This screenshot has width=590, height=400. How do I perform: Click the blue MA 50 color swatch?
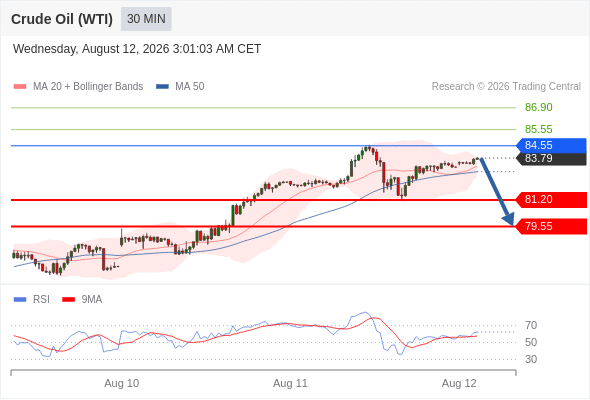click(163, 87)
